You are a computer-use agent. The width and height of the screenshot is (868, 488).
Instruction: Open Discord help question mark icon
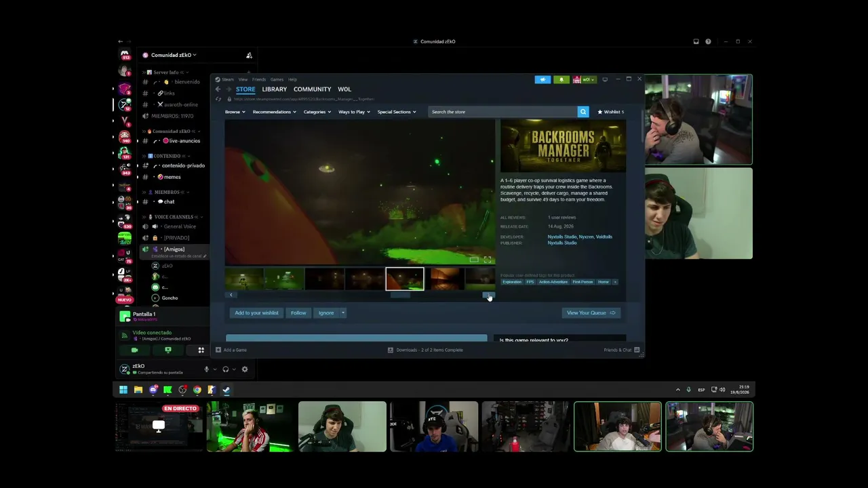pyautogui.click(x=708, y=41)
